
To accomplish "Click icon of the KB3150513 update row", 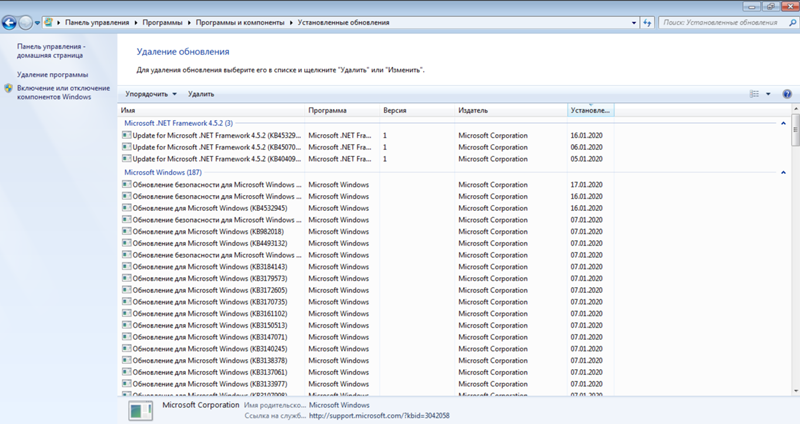I will click(127, 325).
